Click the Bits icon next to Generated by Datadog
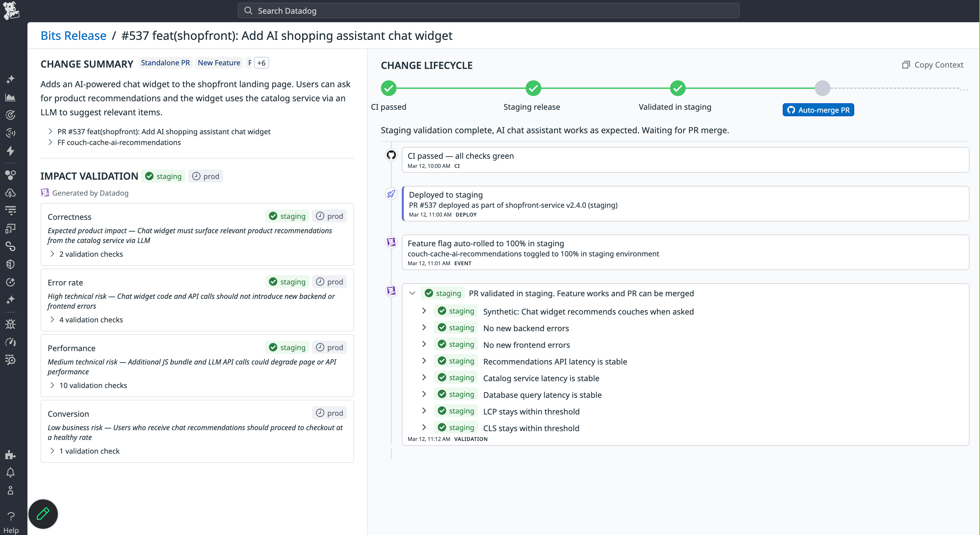Viewport: 980px width, 535px height. 45,193
